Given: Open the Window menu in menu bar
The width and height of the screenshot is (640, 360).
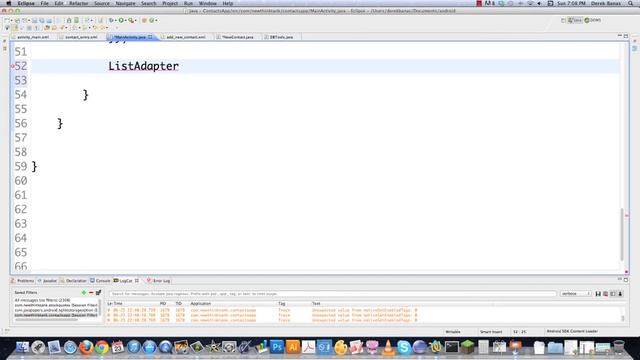Looking at the screenshot, I should [207, 3].
